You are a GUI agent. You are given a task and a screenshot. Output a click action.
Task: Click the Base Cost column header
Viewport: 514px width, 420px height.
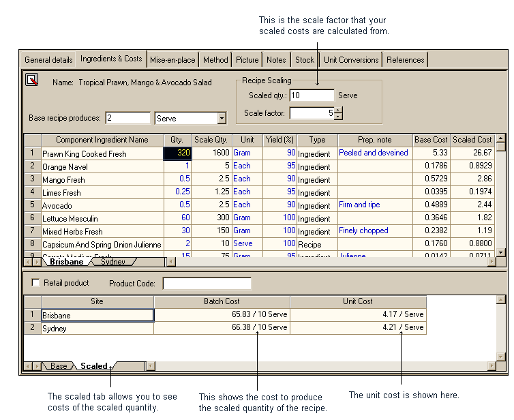point(431,140)
